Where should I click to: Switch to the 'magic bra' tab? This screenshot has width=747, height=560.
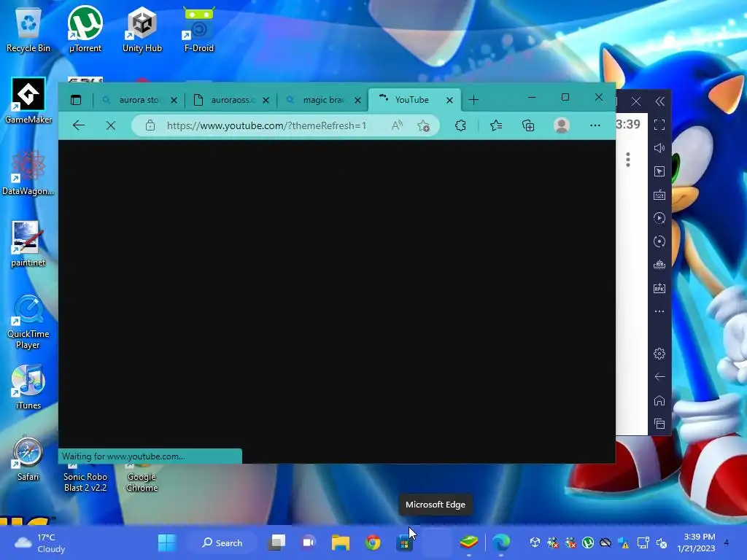(x=323, y=100)
